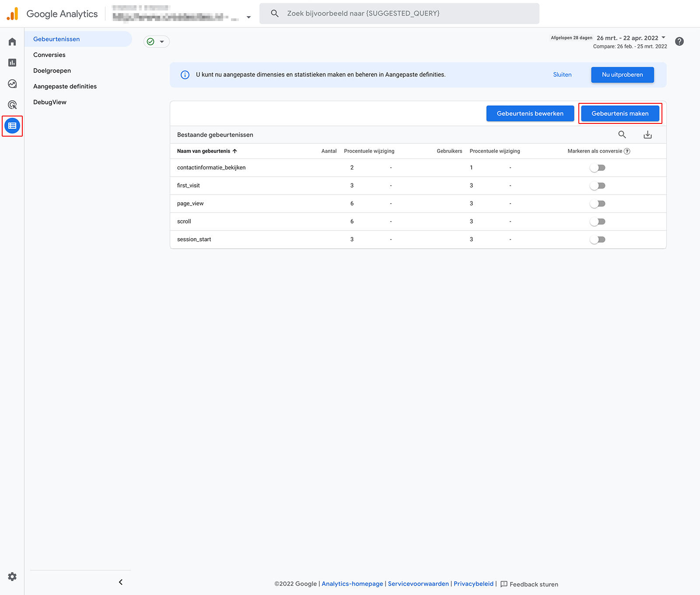Click Gebeurtenis maken button
The width and height of the screenshot is (700, 595).
(620, 113)
